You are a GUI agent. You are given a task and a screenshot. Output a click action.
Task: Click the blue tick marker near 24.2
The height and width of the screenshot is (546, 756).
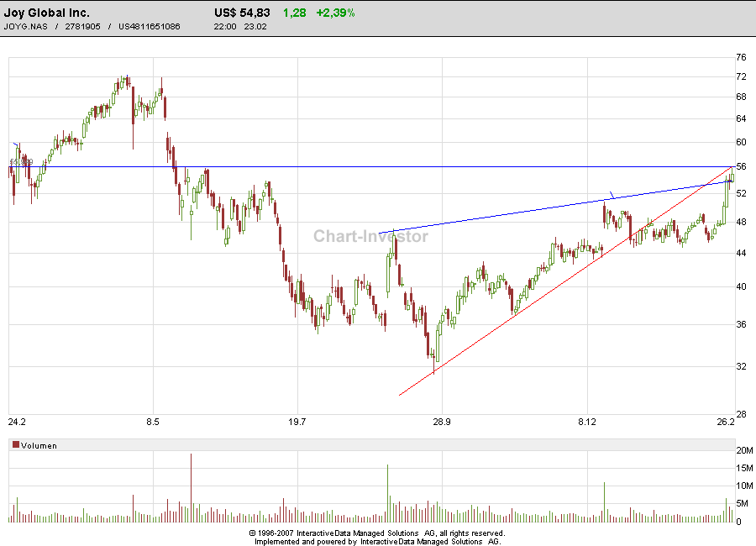click(x=16, y=145)
